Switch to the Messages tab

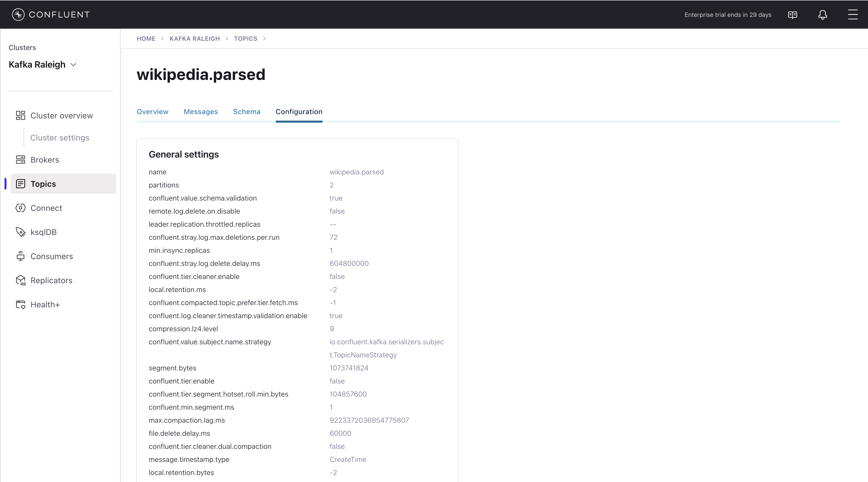[x=200, y=112]
